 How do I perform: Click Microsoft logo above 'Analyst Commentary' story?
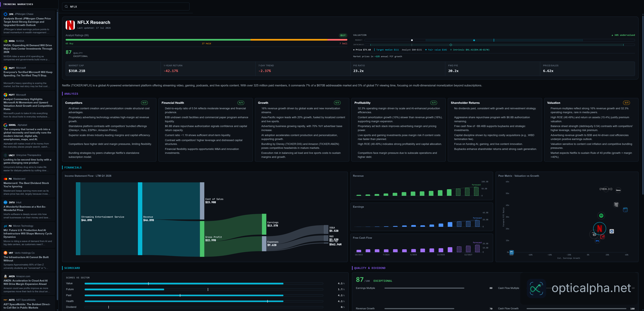coord(5,95)
